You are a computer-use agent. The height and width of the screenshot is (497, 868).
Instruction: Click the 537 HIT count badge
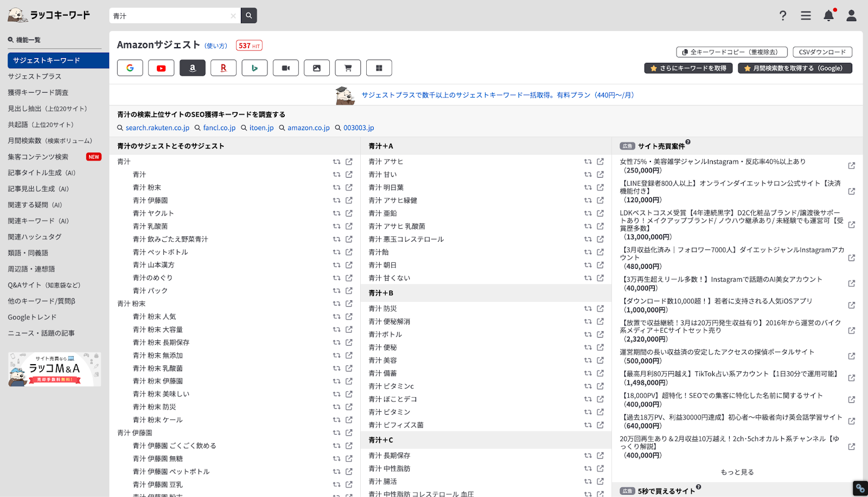pos(249,46)
